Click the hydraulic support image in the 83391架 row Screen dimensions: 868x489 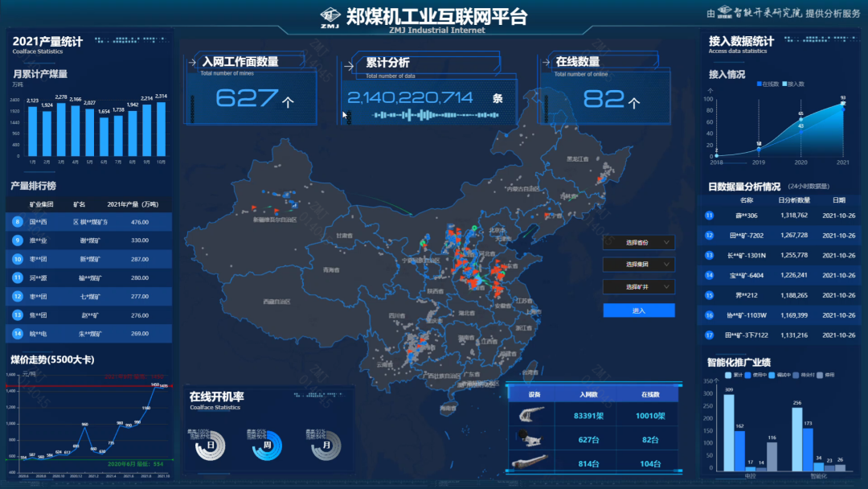pyautogui.click(x=531, y=415)
